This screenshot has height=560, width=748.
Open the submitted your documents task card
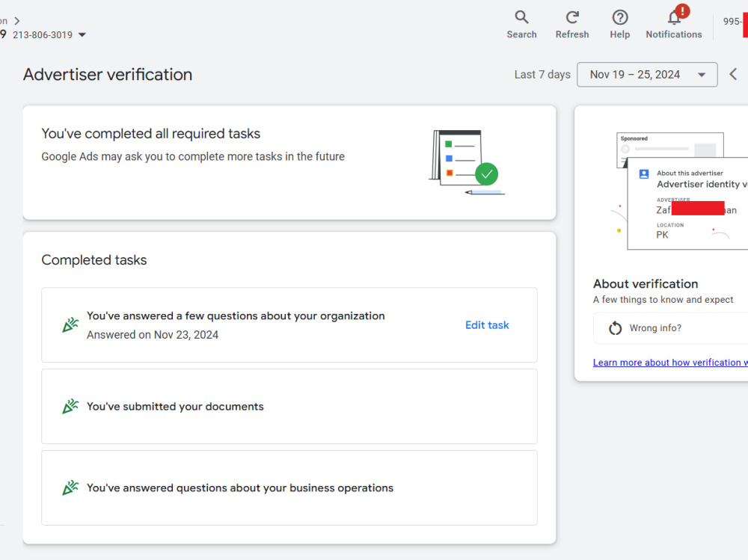(x=289, y=407)
